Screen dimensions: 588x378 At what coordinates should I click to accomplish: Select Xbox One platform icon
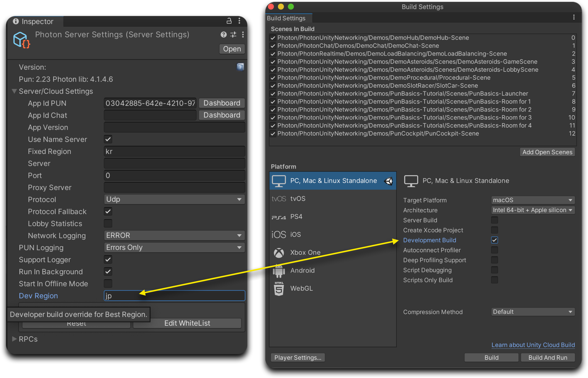coord(279,253)
